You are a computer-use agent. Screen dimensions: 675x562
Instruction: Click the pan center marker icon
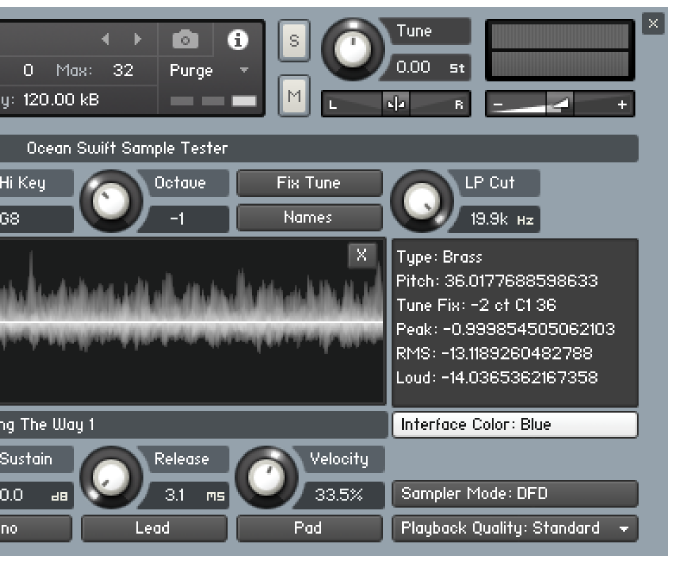pos(396,104)
